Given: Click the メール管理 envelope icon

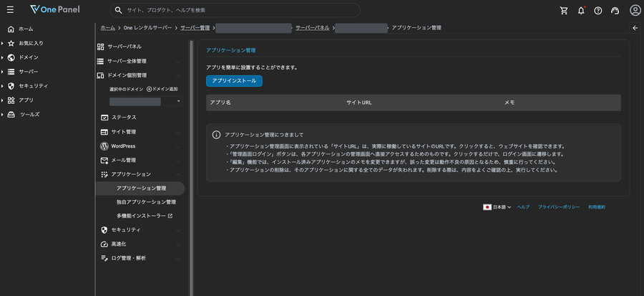Looking at the screenshot, I should coord(104,161).
